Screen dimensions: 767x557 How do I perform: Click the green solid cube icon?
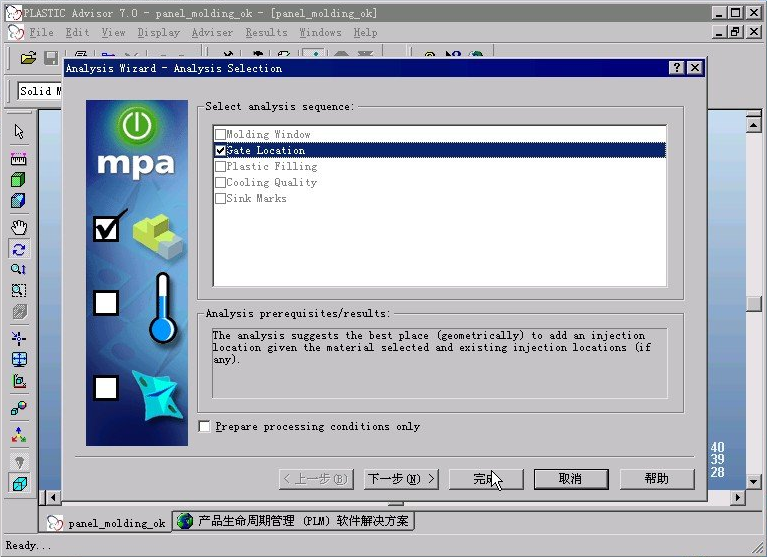point(19,179)
